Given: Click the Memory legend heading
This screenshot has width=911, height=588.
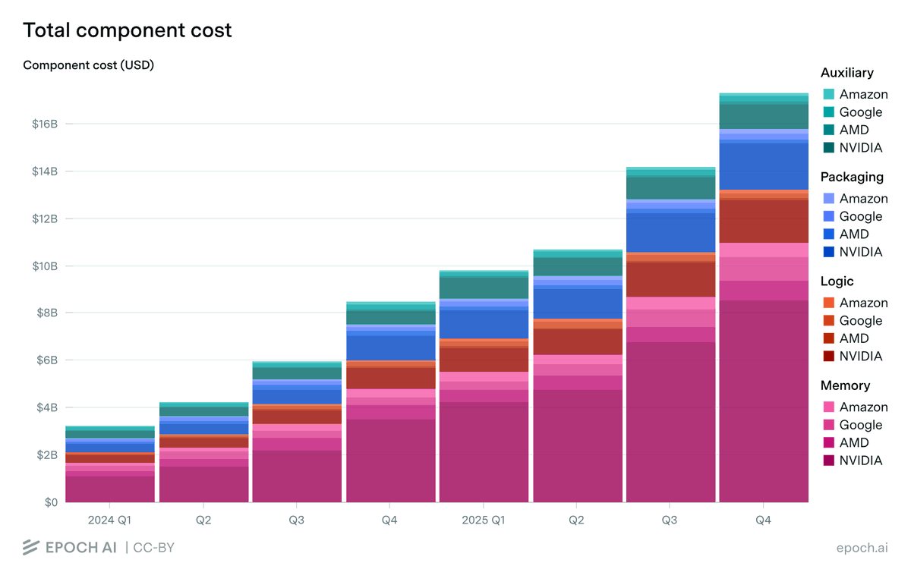Looking at the screenshot, I should click(846, 385).
